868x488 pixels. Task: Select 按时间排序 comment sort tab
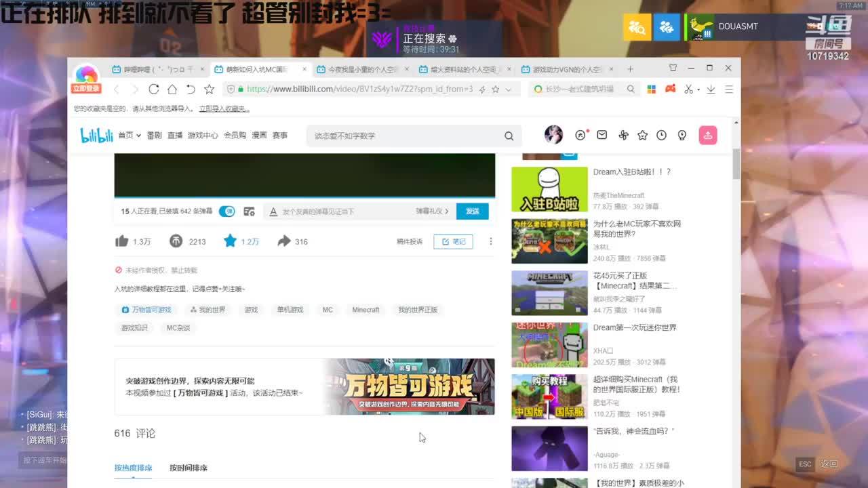189,468
